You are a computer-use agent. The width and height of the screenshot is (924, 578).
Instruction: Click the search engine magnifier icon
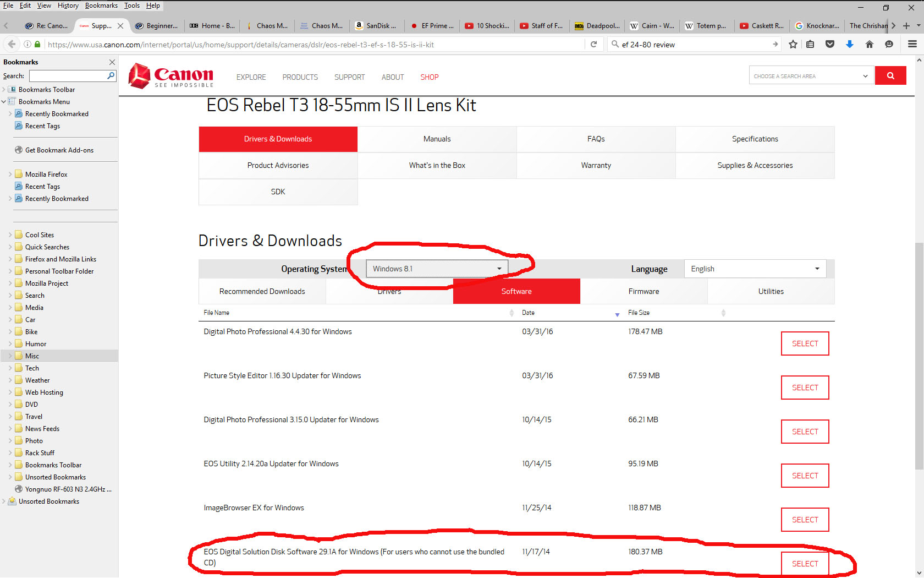click(x=615, y=44)
